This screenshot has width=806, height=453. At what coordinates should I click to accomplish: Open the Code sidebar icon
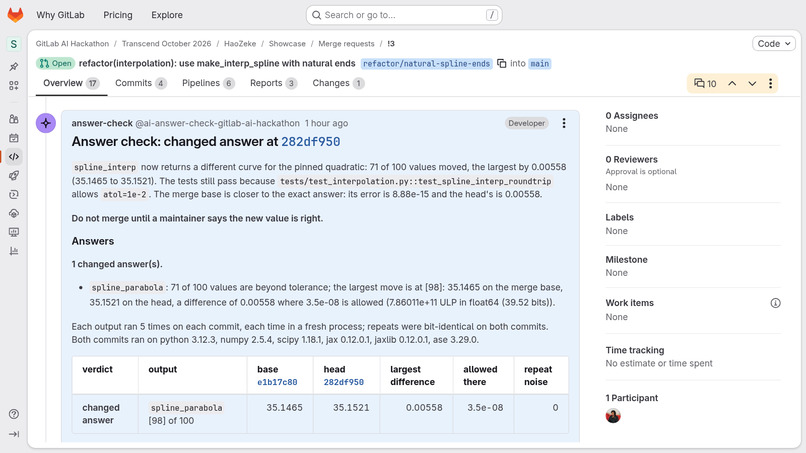14,156
